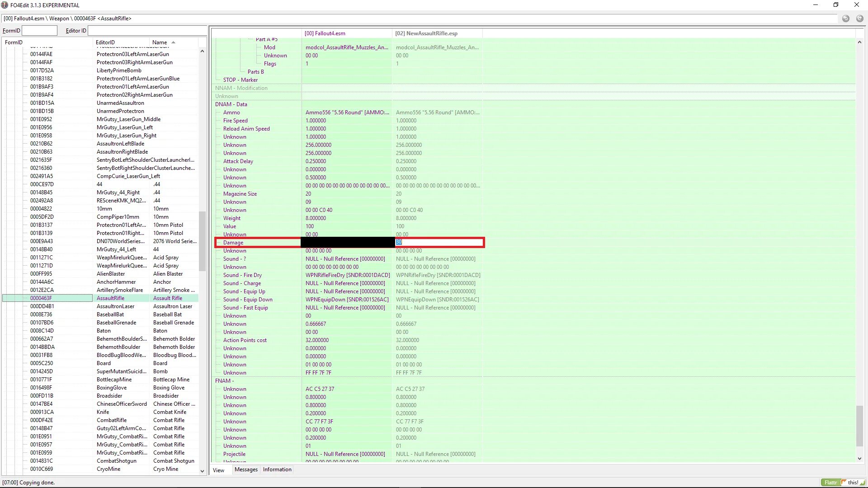Click the view panel vertical scrollbar thumb
Viewport: 868px width, 488px height.
[x=859, y=426]
